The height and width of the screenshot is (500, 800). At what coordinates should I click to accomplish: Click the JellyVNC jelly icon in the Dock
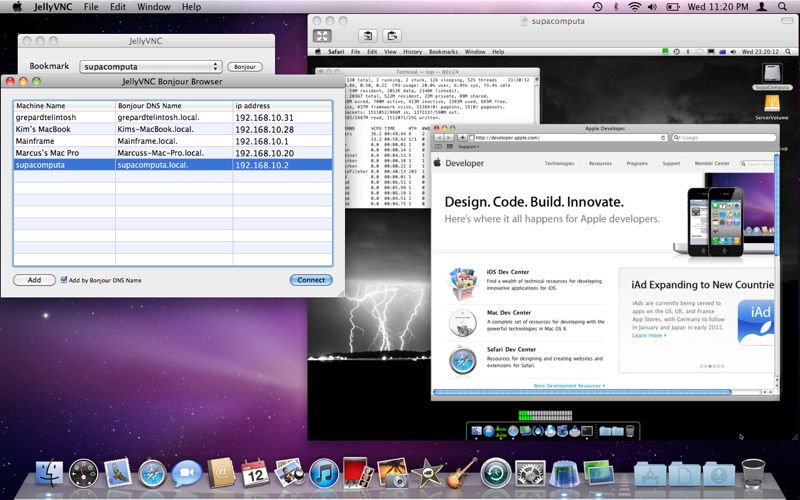coord(564,473)
